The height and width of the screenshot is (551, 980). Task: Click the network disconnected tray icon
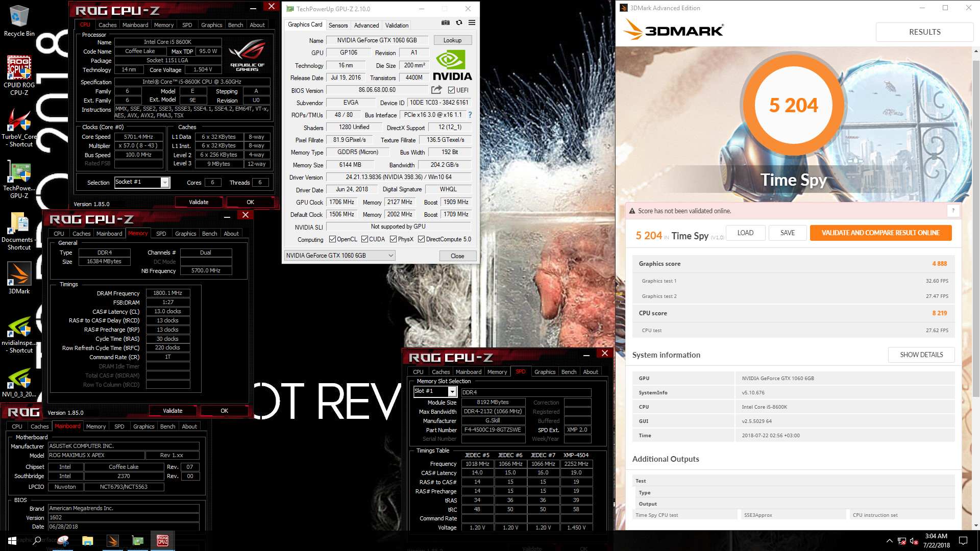click(x=902, y=541)
